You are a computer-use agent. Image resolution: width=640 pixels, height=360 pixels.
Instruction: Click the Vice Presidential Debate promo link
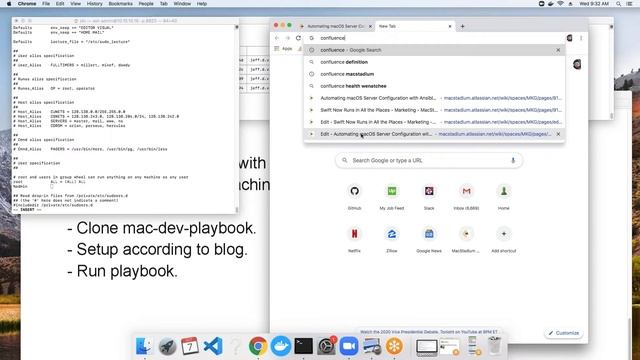(429, 332)
